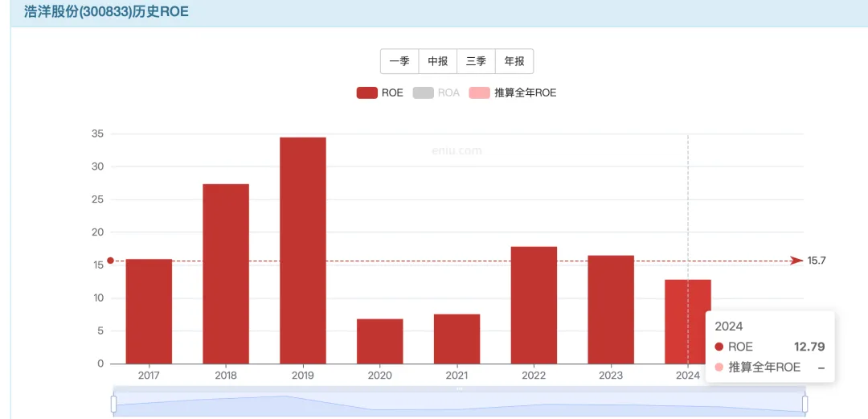The height and width of the screenshot is (419, 868).
Task: Click the 12.79 tooltip ROE value
Action: pos(809,347)
